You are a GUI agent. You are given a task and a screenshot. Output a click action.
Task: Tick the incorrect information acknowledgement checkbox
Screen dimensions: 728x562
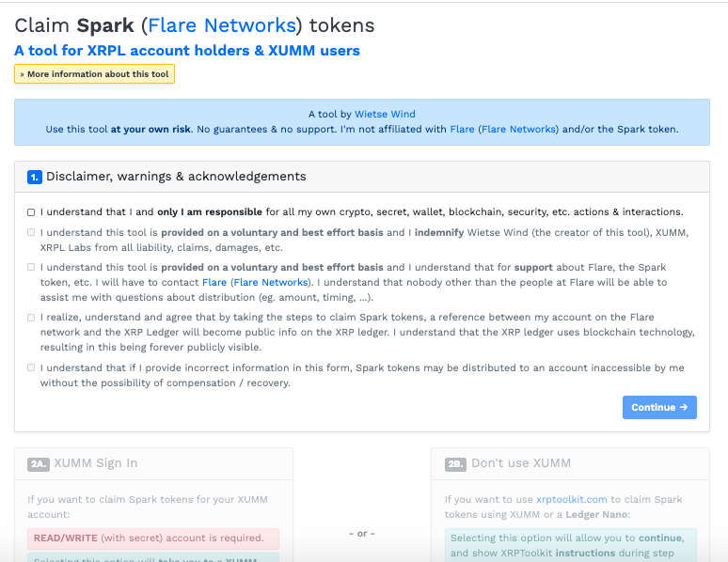31,367
